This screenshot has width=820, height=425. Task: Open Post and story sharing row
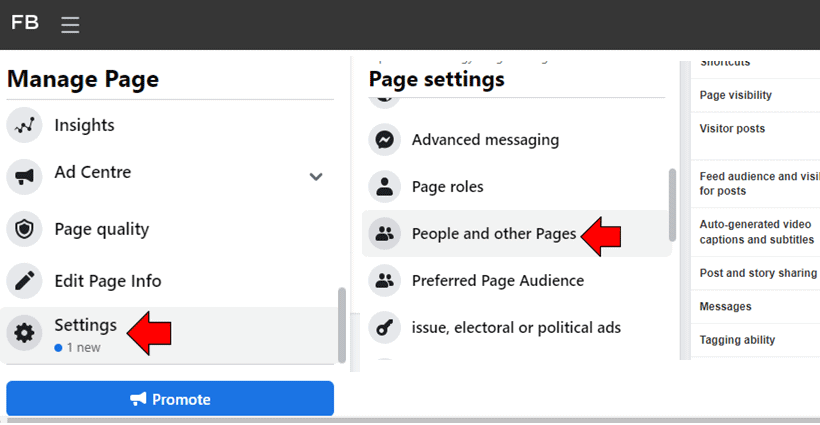click(758, 273)
